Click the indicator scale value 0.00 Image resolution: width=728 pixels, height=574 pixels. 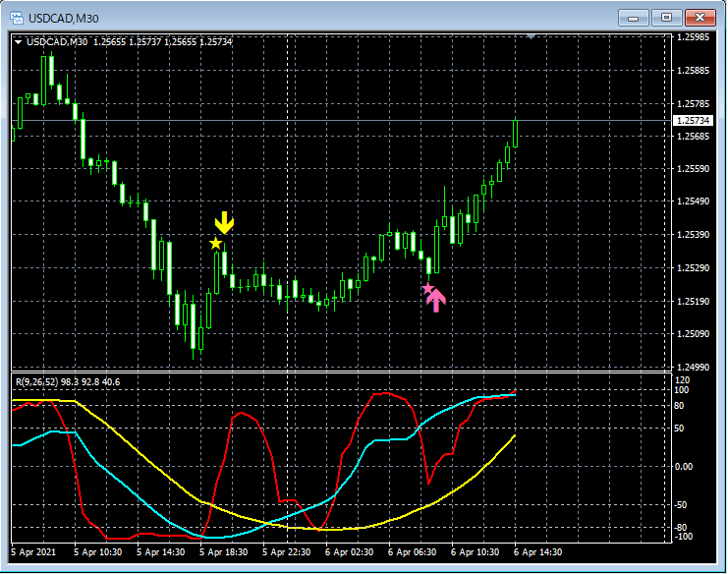[x=684, y=467]
